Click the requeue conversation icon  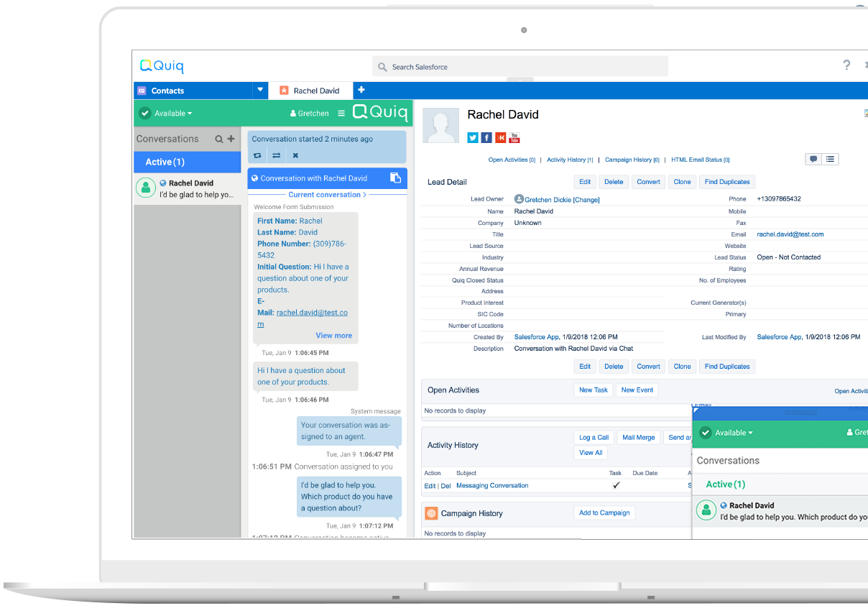[259, 155]
